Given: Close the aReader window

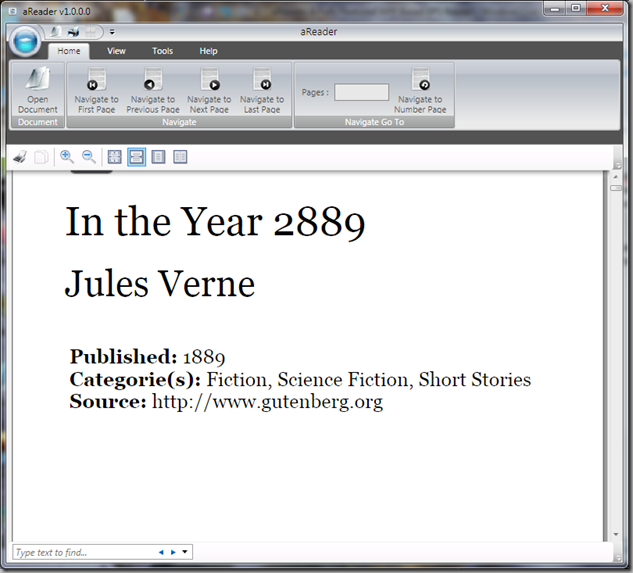Looking at the screenshot, I should tap(605, 8).
